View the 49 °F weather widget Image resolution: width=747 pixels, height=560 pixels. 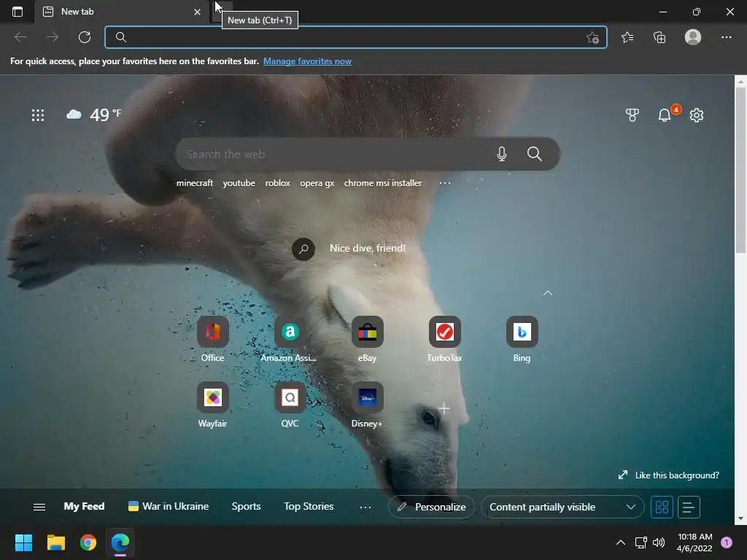pyautogui.click(x=94, y=114)
